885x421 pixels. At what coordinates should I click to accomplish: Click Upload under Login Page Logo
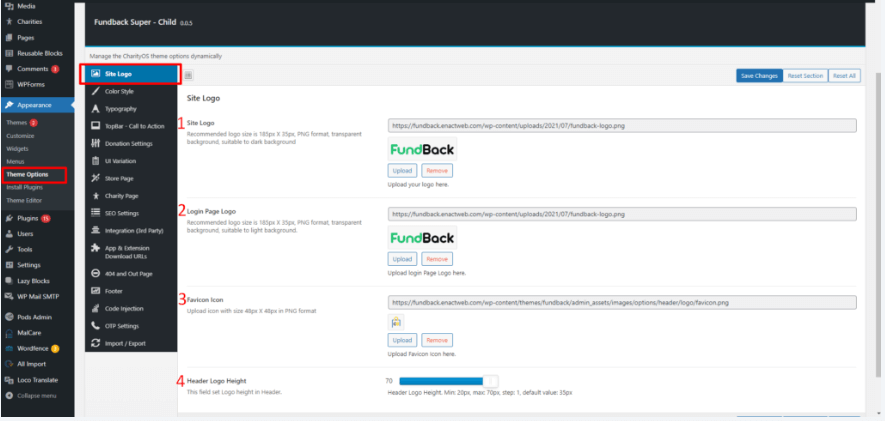coord(402,259)
